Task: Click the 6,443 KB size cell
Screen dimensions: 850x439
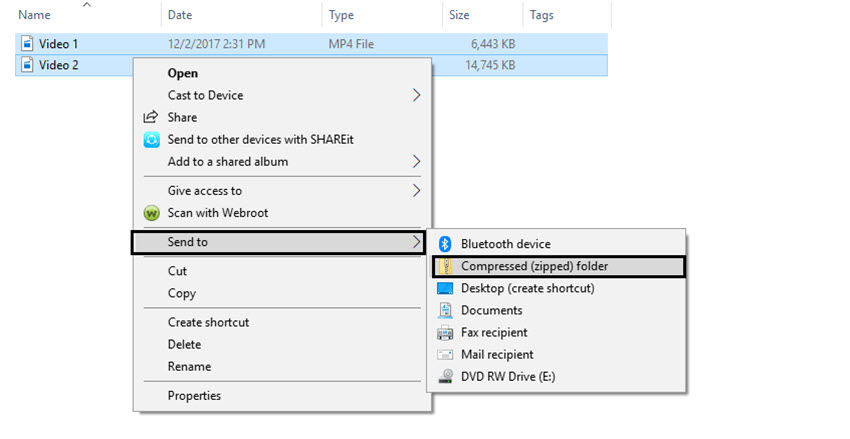Action: pos(493,44)
